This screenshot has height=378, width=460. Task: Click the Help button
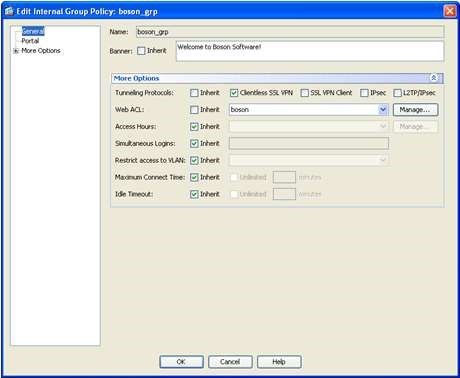tap(279, 362)
